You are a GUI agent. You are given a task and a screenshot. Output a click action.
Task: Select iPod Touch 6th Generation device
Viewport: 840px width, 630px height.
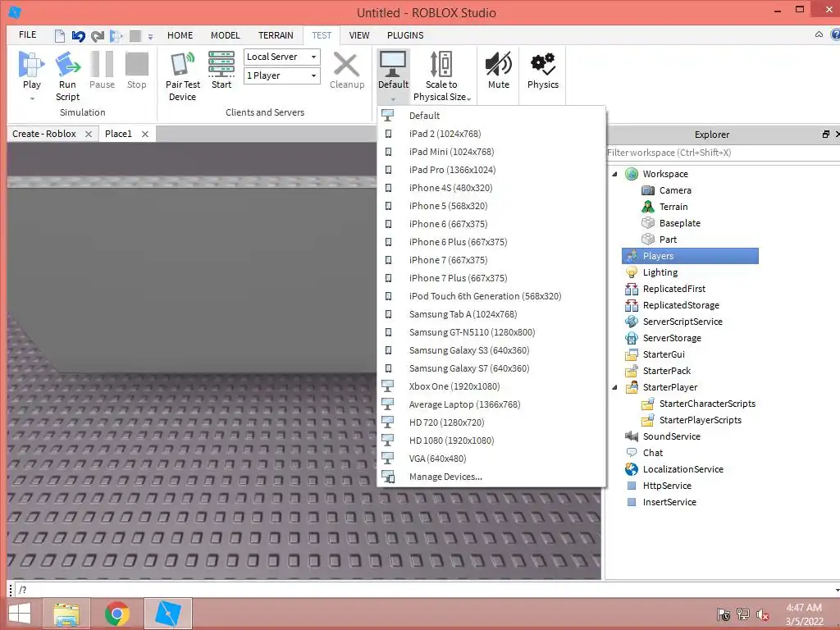pyautogui.click(x=491, y=296)
